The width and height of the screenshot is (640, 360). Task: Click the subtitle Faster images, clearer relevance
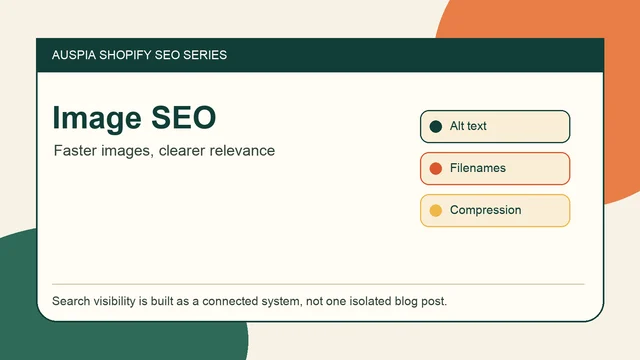(x=164, y=151)
